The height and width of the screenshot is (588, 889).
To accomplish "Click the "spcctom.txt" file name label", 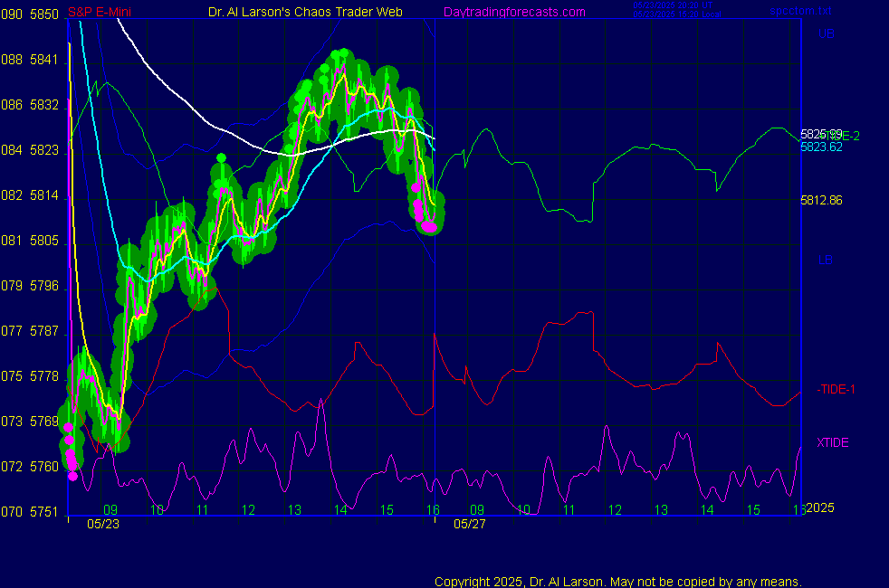I will (x=800, y=10).
